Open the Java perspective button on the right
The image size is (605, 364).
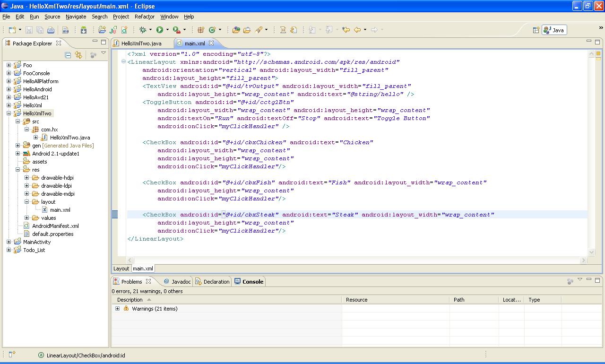point(553,29)
